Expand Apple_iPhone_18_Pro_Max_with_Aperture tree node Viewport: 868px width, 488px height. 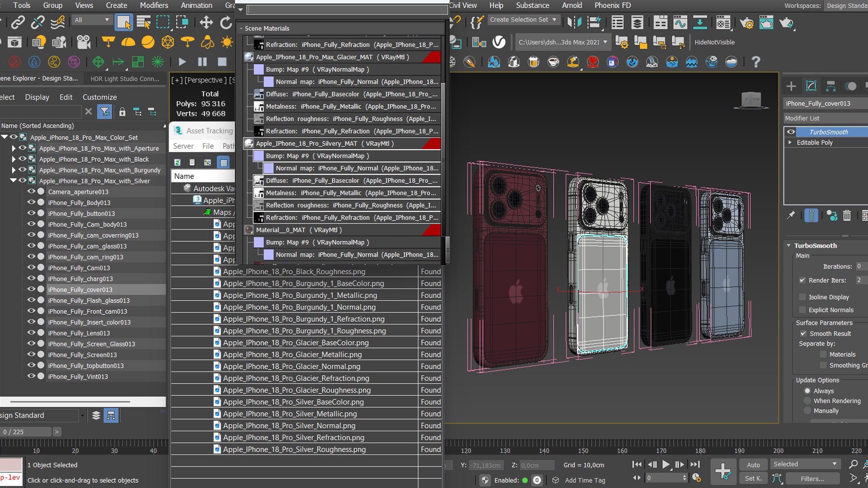point(14,148)
